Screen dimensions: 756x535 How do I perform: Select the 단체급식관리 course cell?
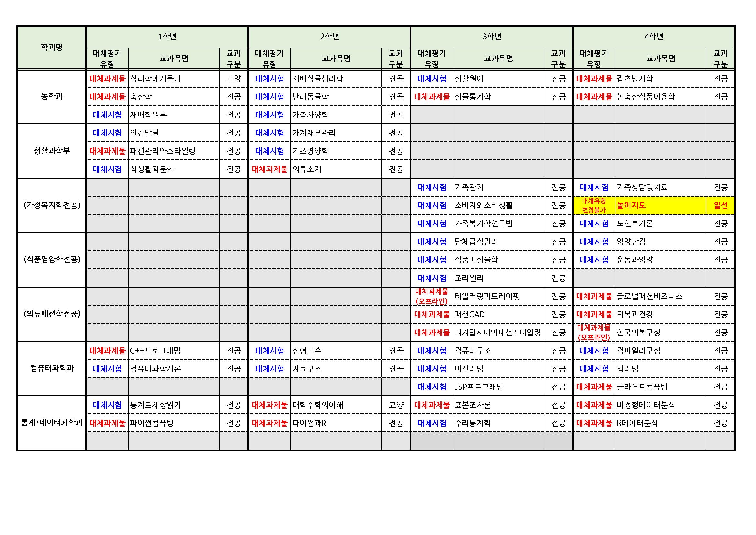pos(498,242)
